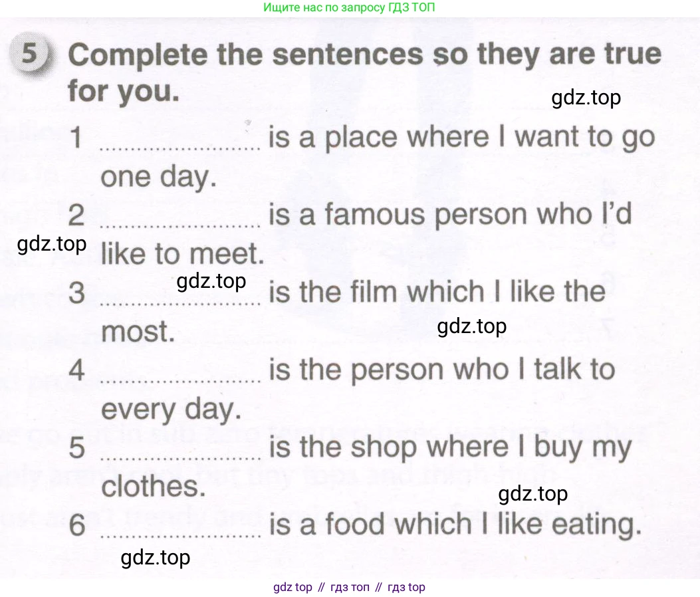Click the green ГДЗ ТОП header text

pos(349,7)
